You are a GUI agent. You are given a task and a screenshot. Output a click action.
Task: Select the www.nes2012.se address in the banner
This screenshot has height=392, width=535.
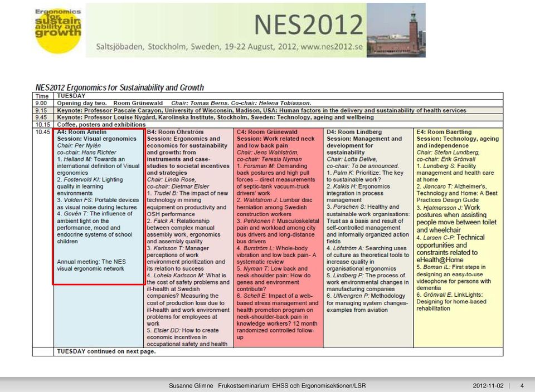point(331,46)
